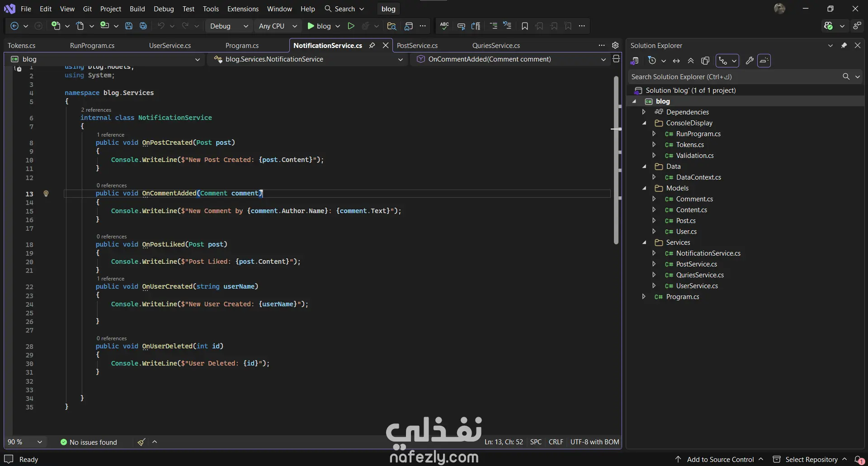
Task: Click the Navigate Backward arrow icon
Action: point(14,26)
